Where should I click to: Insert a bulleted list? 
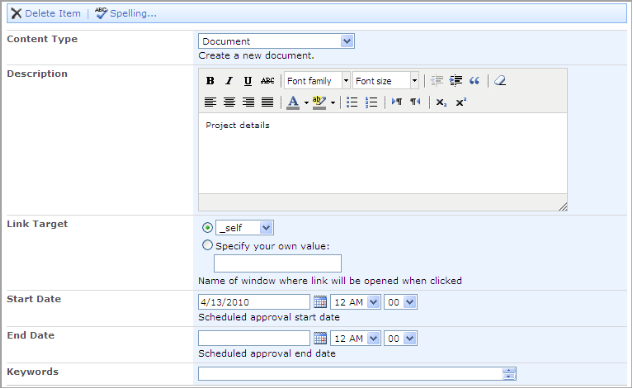[352, 102]
